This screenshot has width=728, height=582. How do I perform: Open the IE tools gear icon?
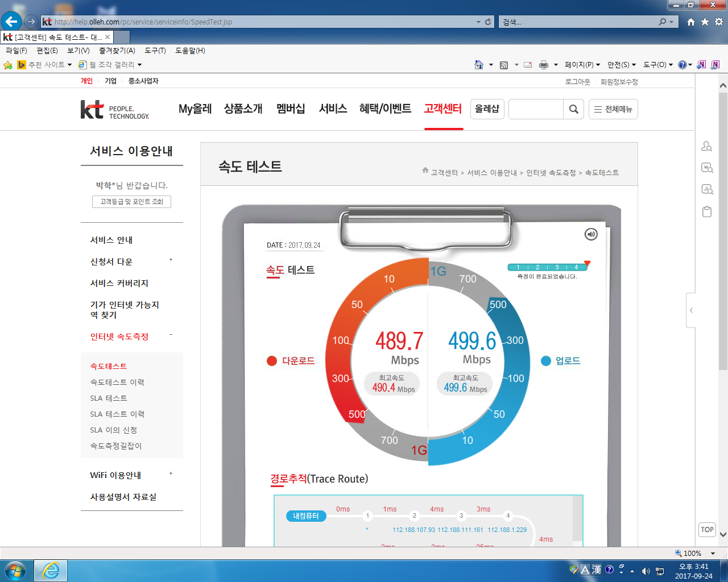pos(719,22)
